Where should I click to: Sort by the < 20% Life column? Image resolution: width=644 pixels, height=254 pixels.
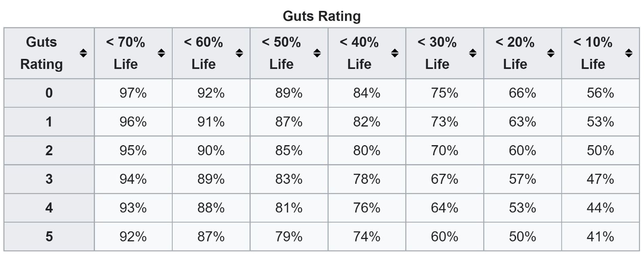pyautogui.click(x=551, y=53)
